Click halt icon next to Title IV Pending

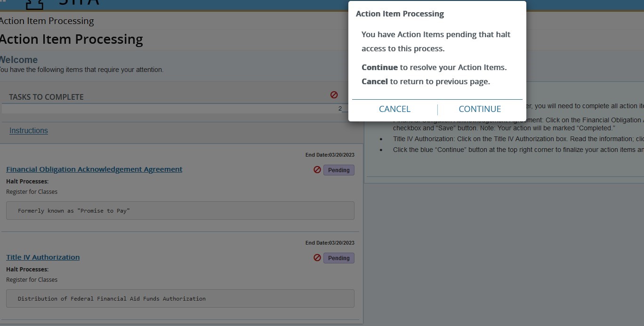317,258
